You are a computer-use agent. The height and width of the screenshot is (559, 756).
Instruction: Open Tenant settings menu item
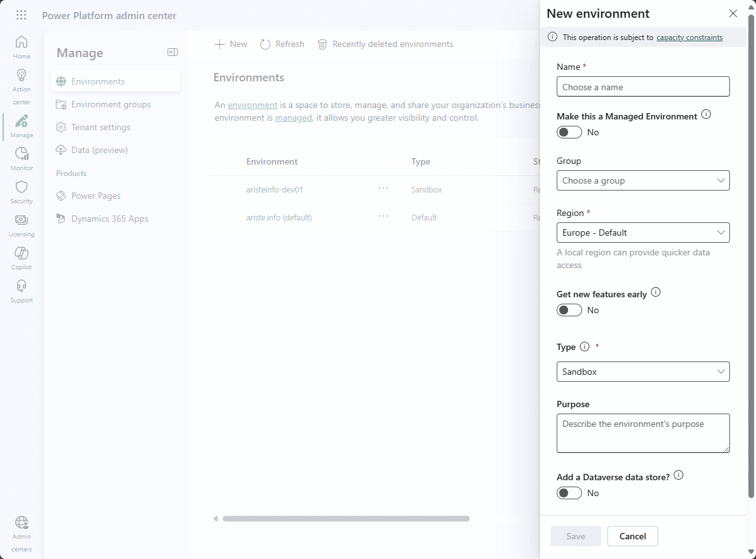click(100, 127)
